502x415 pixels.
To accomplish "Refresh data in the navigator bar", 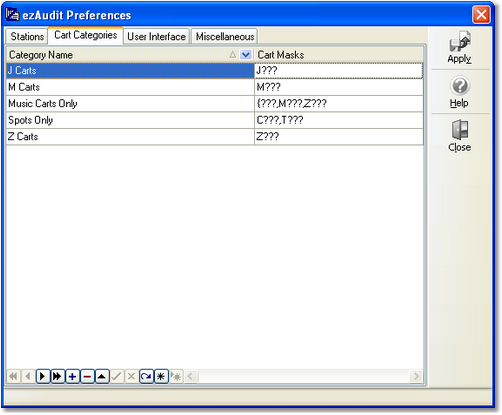I will coord(146,376).
